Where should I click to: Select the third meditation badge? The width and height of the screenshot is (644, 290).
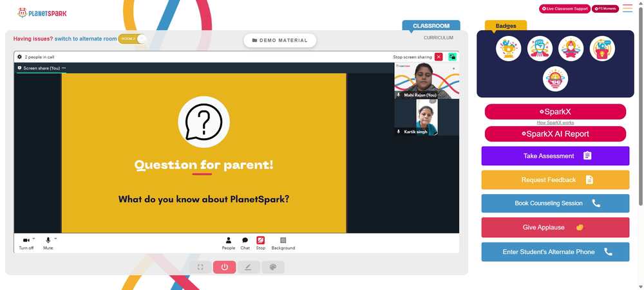571,48
